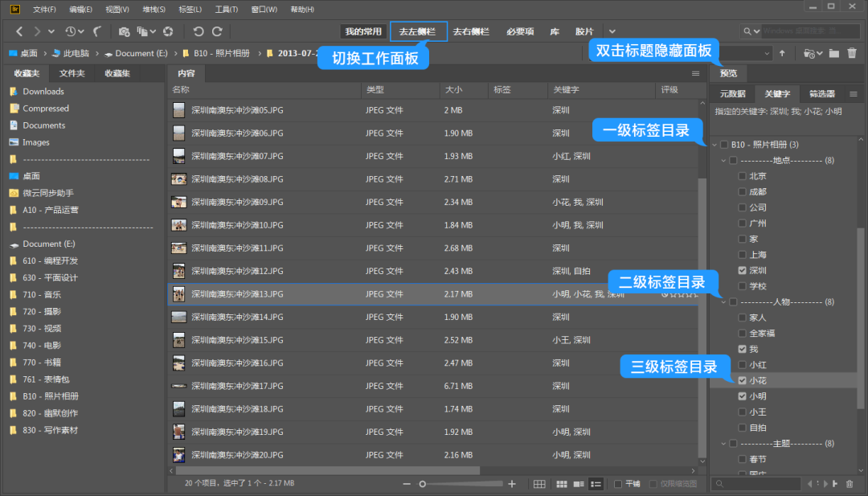
Task: Switch to list view icon
Action: point(596,484)
